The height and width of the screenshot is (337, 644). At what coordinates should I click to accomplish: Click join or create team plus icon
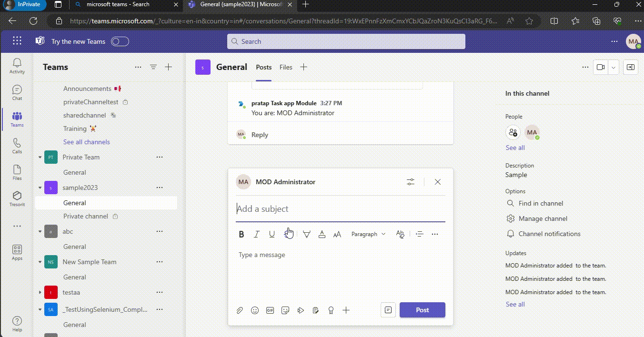[x=168, y=67]
